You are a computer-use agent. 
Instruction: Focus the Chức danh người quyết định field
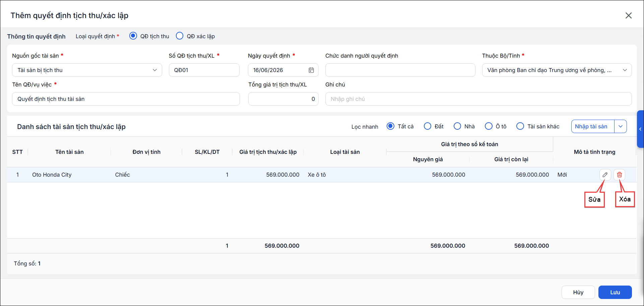400,70
